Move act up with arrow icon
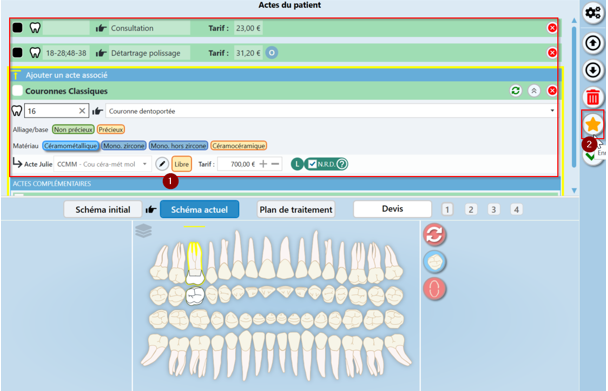Screen dimensions: 608x391 pyautogui.click(x=593, y=43)
